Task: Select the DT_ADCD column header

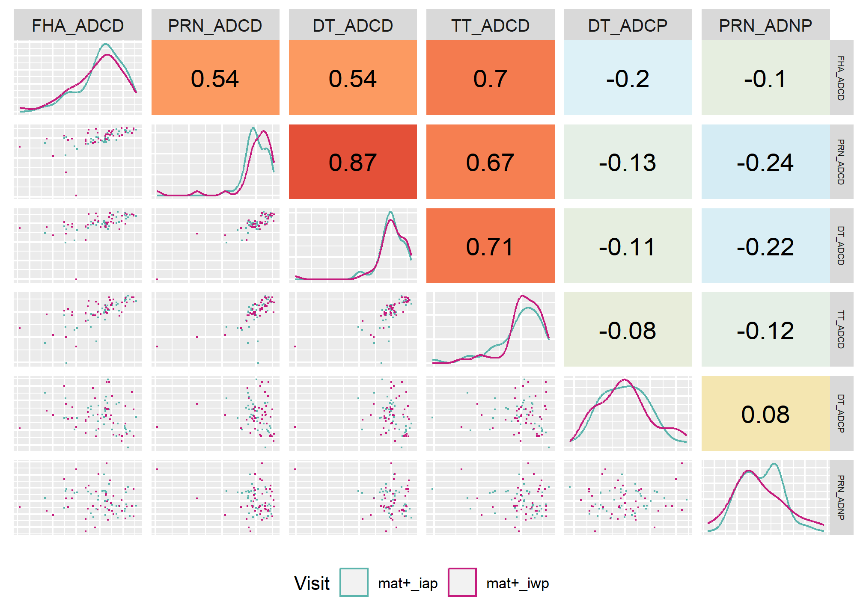Action: (x=353, y=25)
